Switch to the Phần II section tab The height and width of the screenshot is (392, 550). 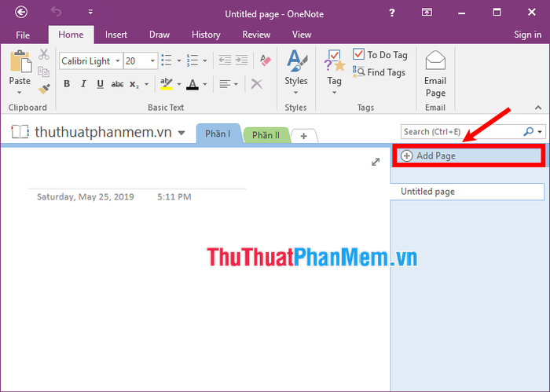(266, 135)
